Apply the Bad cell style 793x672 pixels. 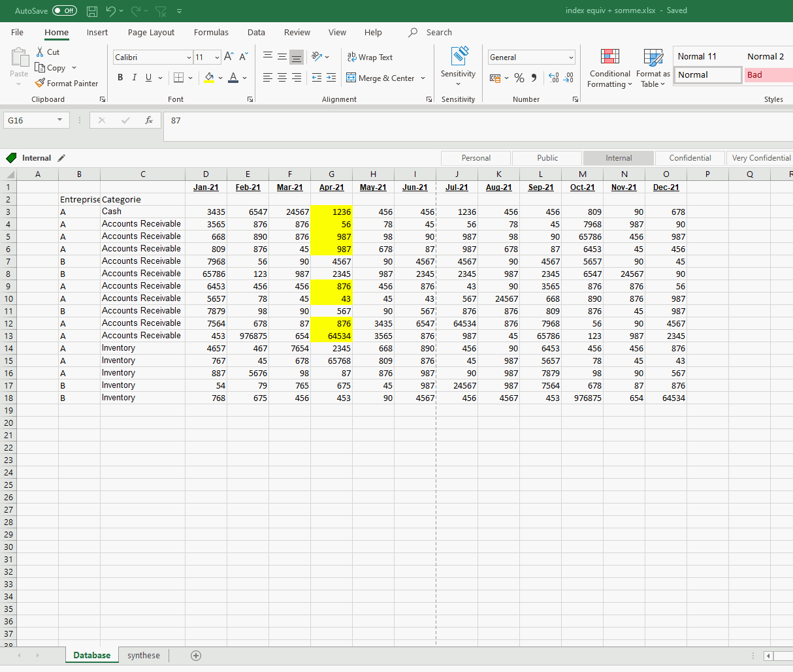768,75
